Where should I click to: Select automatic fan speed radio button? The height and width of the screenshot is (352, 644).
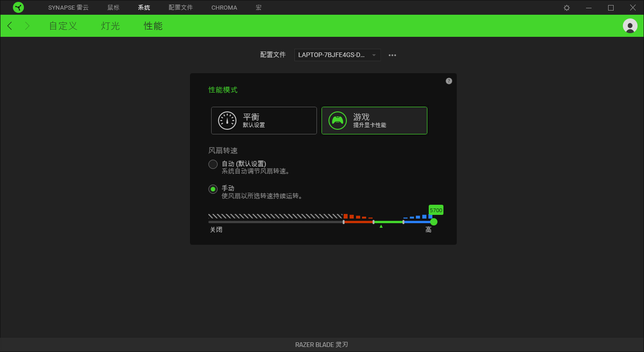(x=213, y=164)
